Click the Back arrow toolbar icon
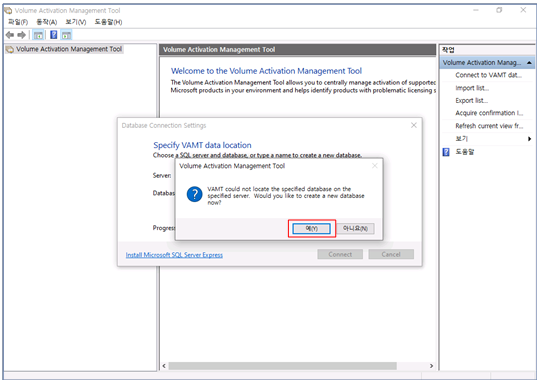 coord(10,35)
